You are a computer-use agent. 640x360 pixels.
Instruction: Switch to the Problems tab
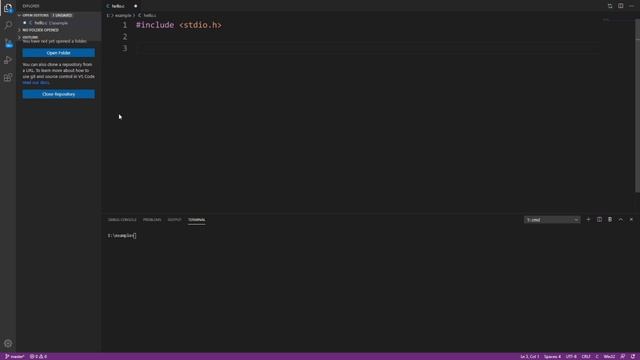pos(152,220)
